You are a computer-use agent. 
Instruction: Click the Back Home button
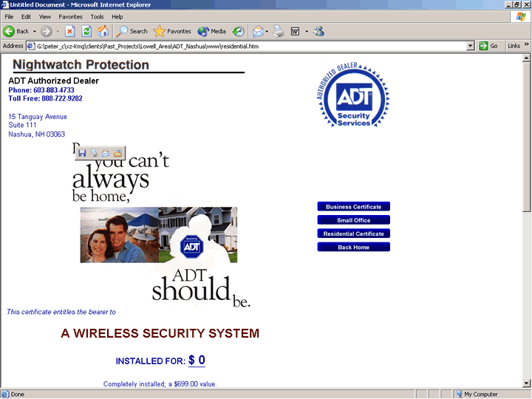(x=353, y=248)
